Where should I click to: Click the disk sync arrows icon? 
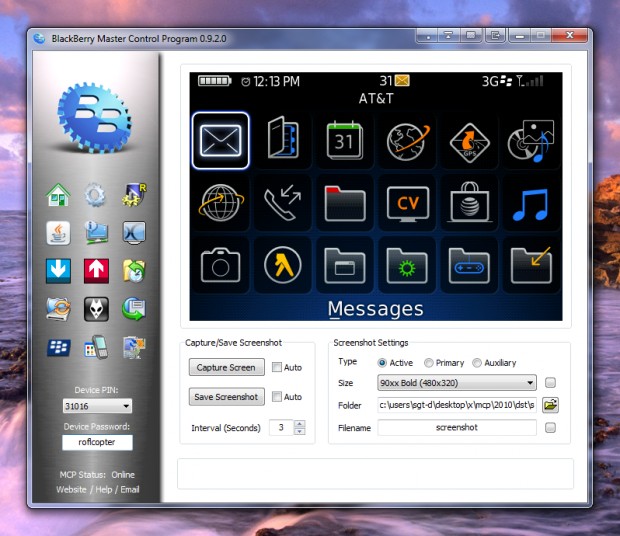(x=58, y=309)
